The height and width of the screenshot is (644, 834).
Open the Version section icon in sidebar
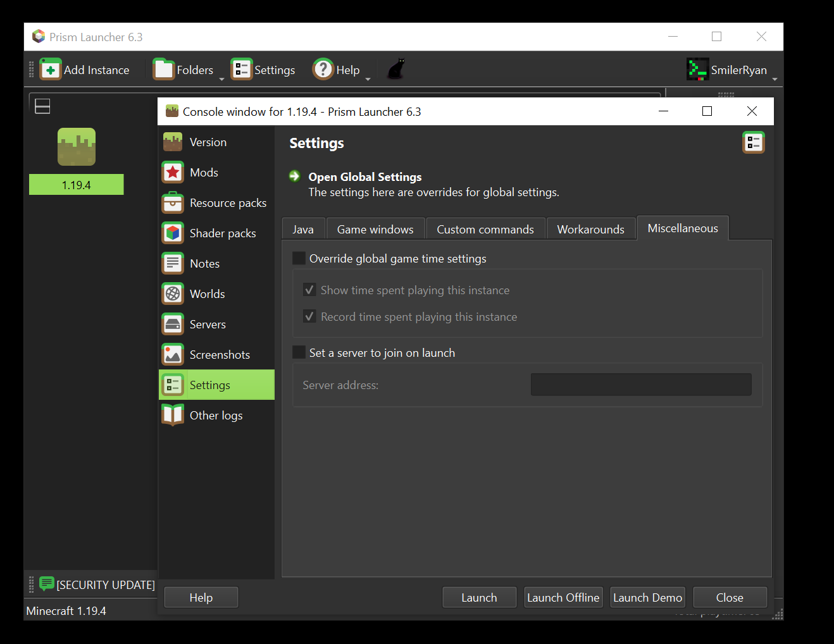(x=172, y=142)
